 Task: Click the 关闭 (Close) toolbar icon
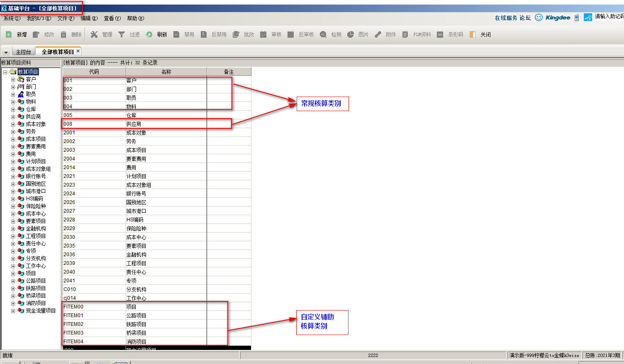click(473, 34)
